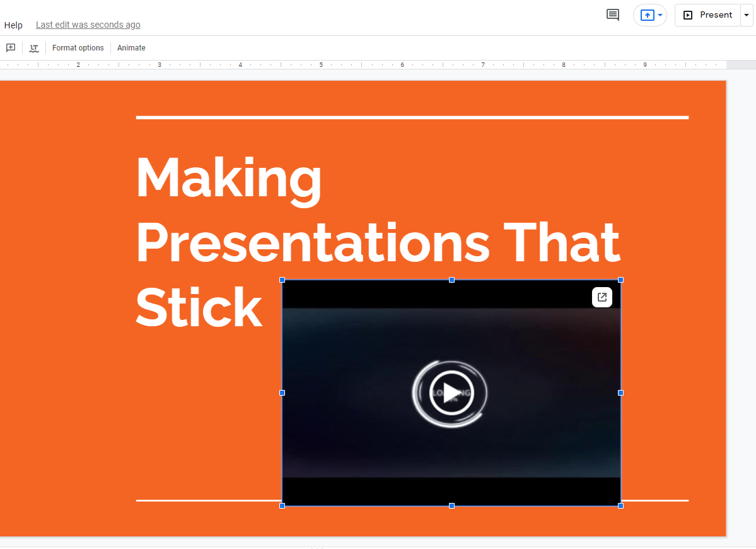Click the top-left resize handle of the video
Screen dimensions: 756x549
click(x=282, y=280)
